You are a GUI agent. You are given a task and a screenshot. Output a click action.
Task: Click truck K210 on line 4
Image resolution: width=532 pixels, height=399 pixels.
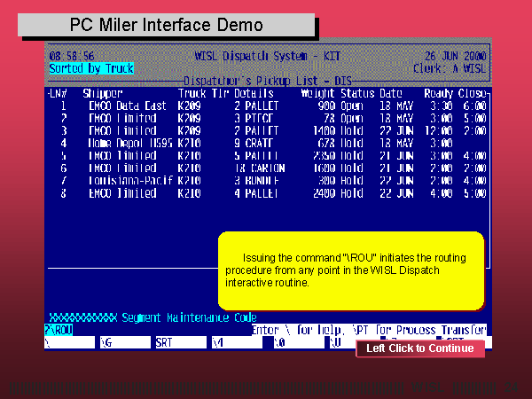(190, 143)
